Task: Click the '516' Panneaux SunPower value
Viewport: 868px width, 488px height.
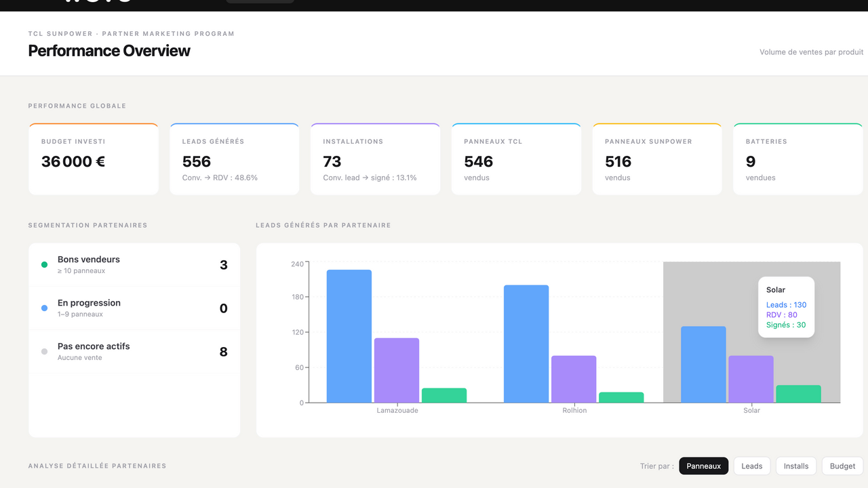Action: tap(618, 162)
